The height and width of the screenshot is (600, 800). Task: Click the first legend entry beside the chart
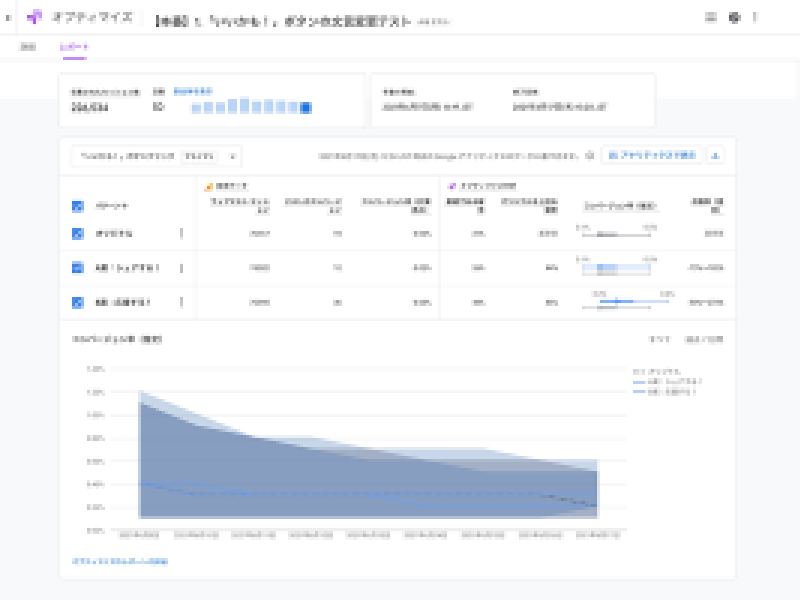click(x=657, y=371)
